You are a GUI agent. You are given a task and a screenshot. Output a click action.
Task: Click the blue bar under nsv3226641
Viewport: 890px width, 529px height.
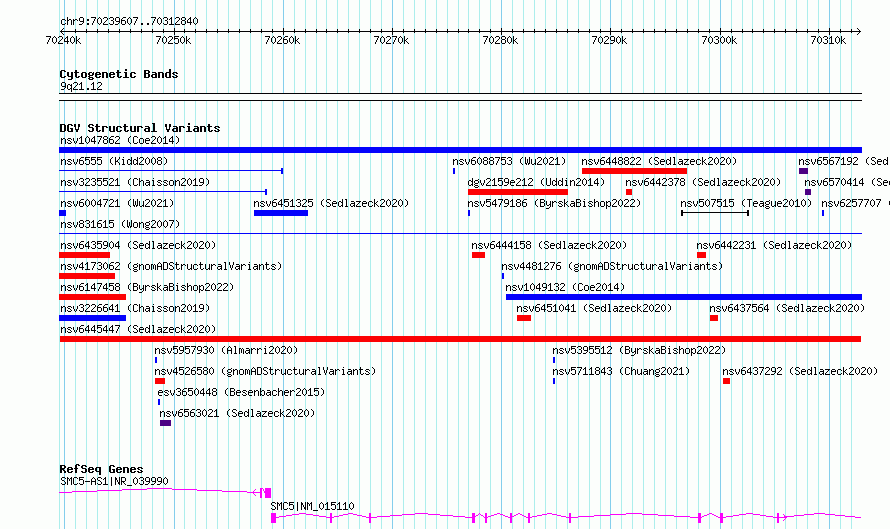[x=93, y=318]
